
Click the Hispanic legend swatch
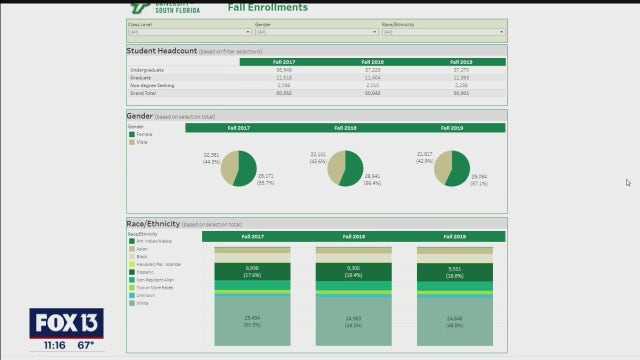[132, 272]
